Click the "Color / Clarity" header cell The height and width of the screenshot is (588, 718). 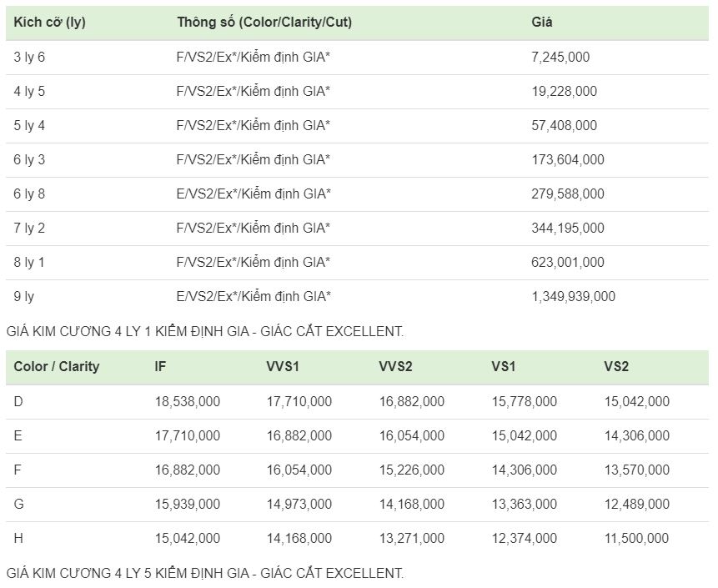pyautogui.click(x=57, y=366)
